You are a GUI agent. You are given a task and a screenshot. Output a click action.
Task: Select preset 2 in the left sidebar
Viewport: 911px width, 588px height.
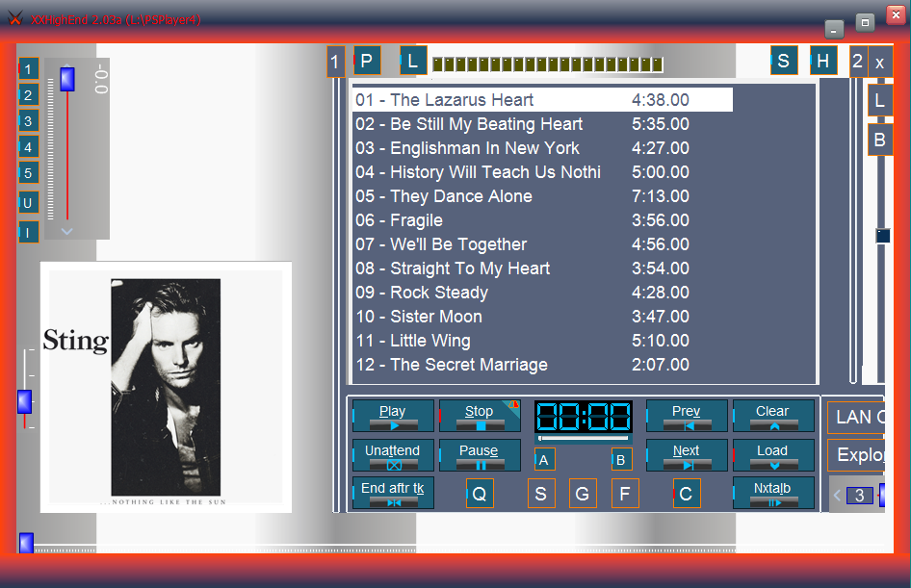point(28,94)
